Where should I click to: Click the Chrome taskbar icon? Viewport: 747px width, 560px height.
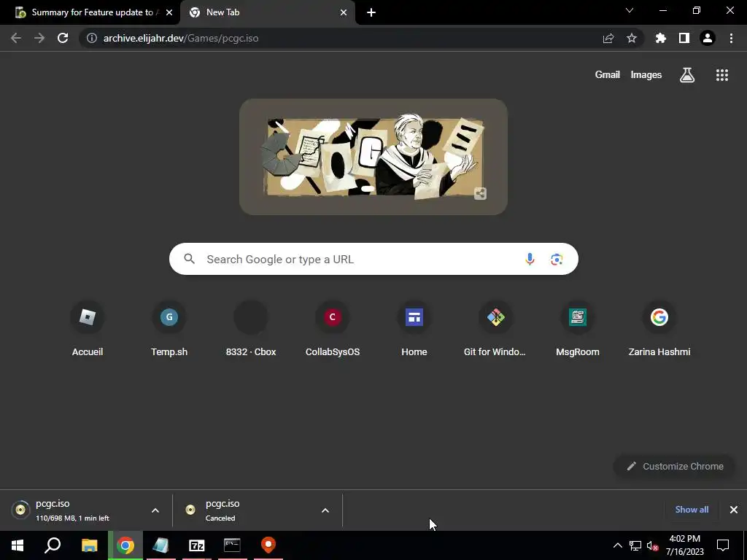pyautogui.click(x=125, y=545)
